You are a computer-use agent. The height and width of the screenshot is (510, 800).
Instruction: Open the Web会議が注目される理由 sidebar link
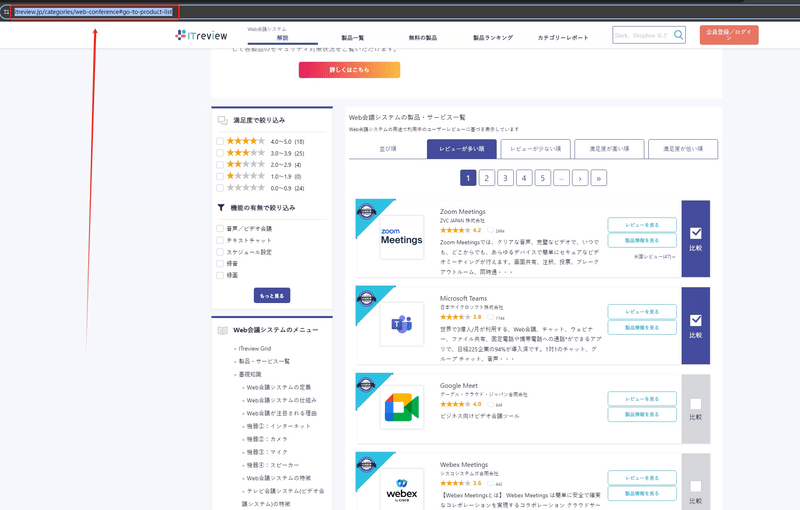[282, 413]
